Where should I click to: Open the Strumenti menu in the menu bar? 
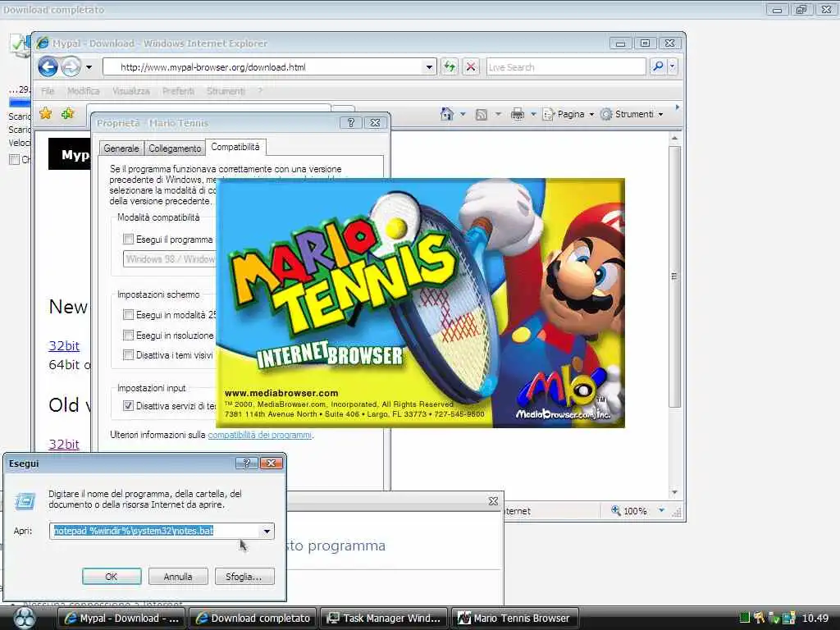click(x=226, y=91)
